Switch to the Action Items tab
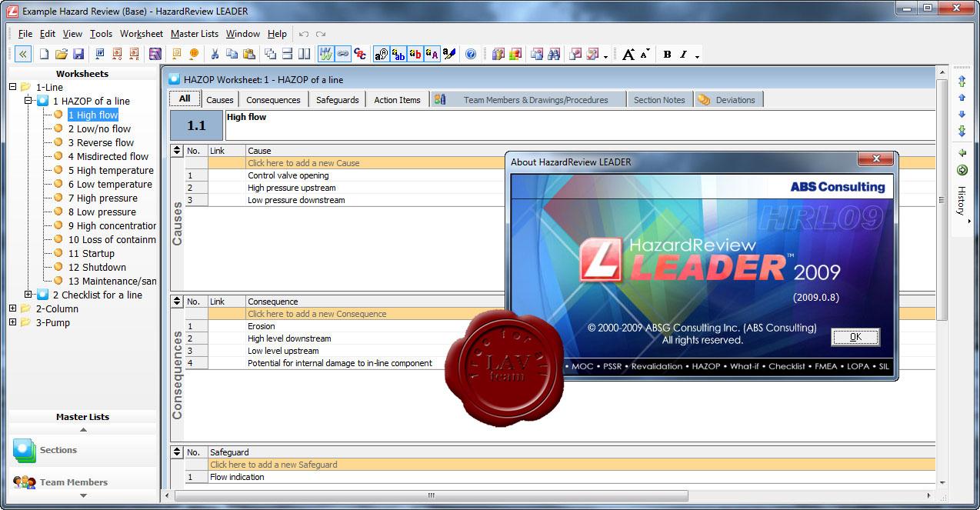This screenshot has height=510, width=980. coord(397,100)
